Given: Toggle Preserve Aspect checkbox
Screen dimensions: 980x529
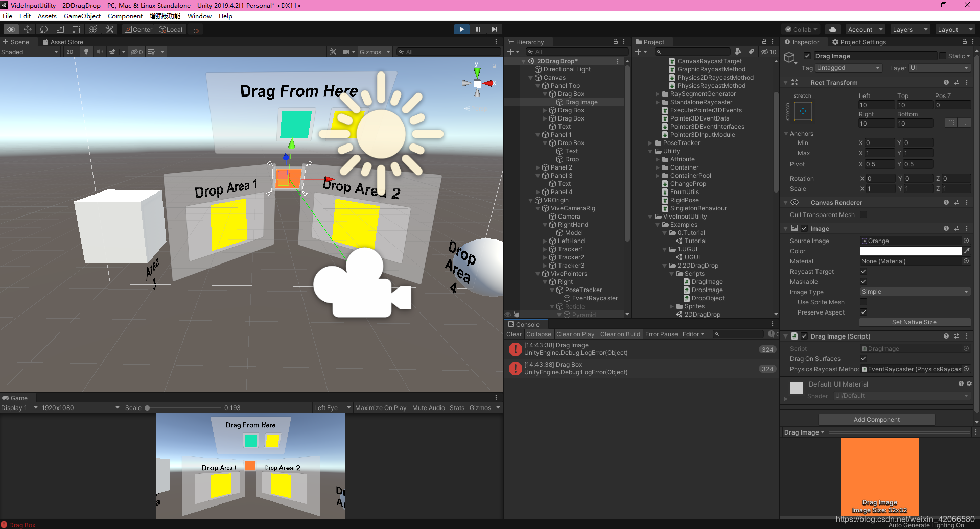Looking at the screenshot, I should [x=864, y=312].
